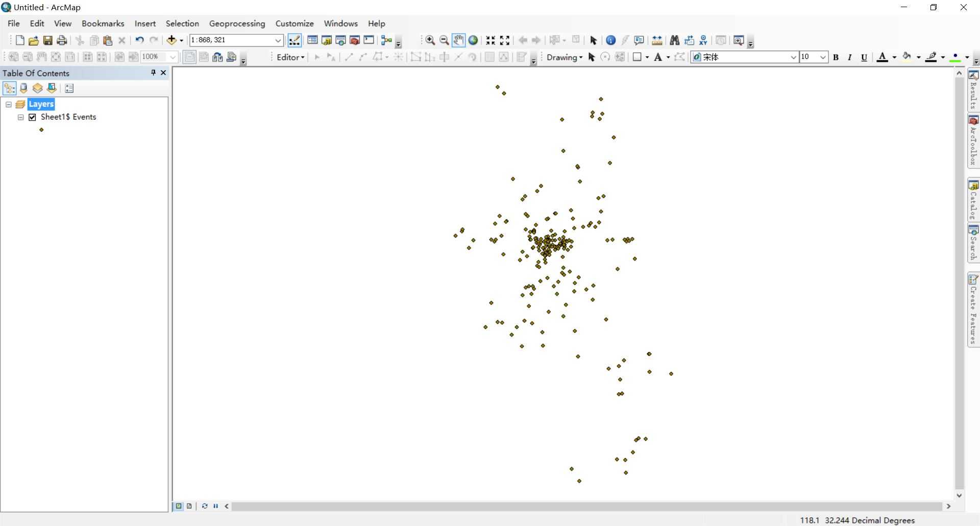The image size is (980, 526).
Task: Open ArcToolbox window from Standard toolbar
Action: click(x=355, y=40)
